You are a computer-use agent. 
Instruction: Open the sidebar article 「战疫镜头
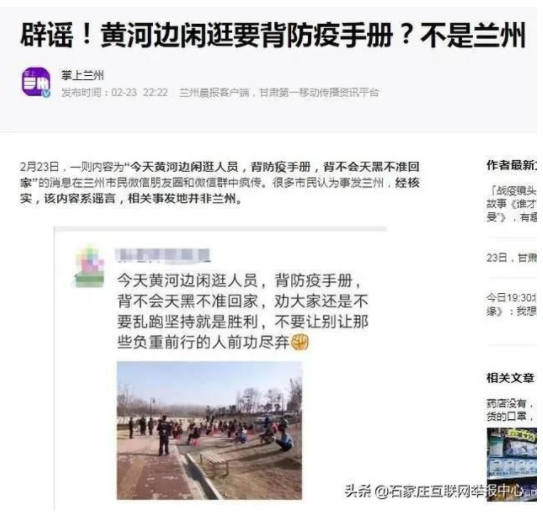[x=511, y=204]
